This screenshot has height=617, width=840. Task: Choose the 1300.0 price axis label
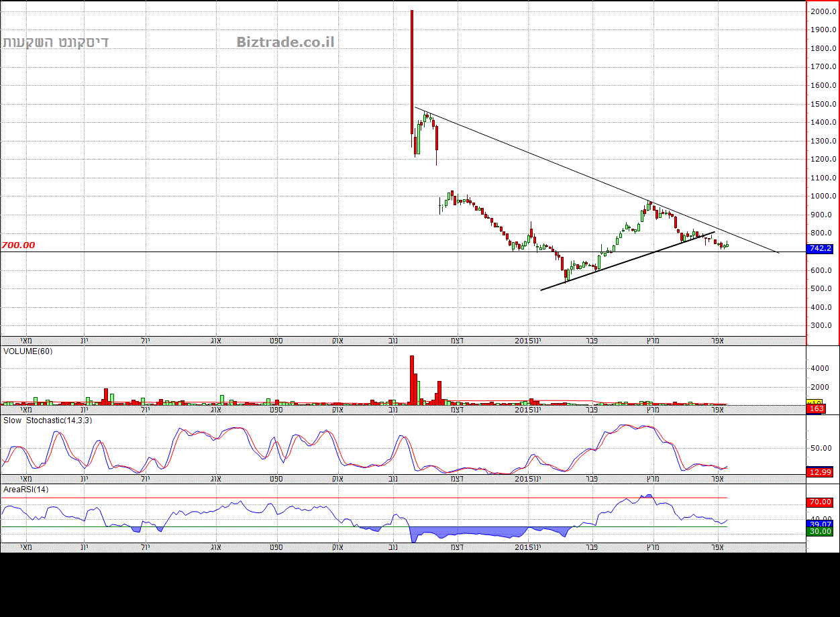[823, 141]
